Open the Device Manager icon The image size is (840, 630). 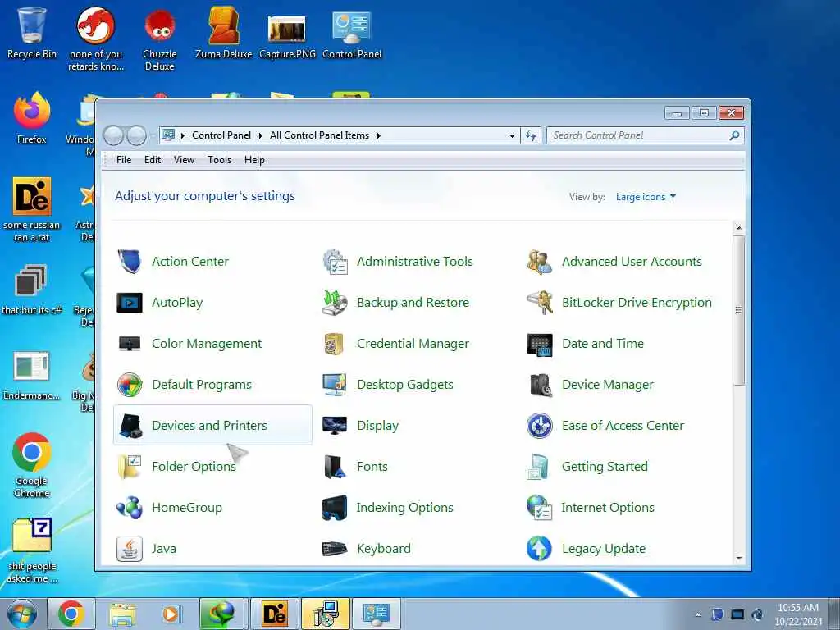coord(540,385)
